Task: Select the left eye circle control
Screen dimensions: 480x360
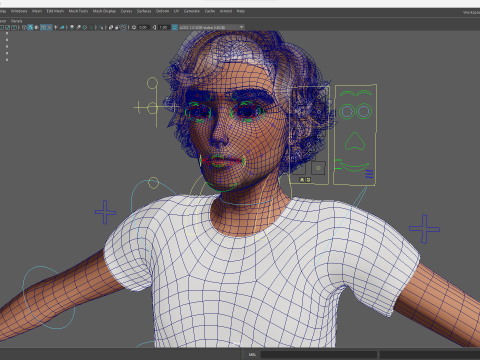Action: pyautogui.click(x=347, y=112)
